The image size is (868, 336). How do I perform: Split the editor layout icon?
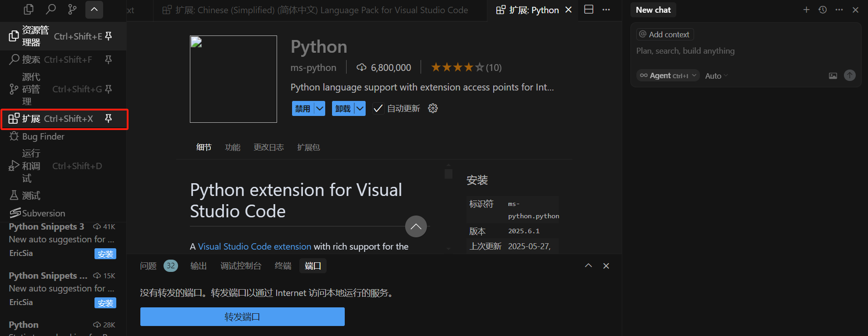pos(589,10)
